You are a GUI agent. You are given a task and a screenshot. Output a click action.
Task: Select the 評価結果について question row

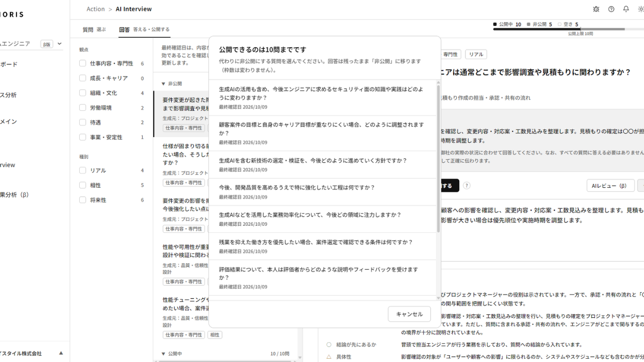pos(322,278)
